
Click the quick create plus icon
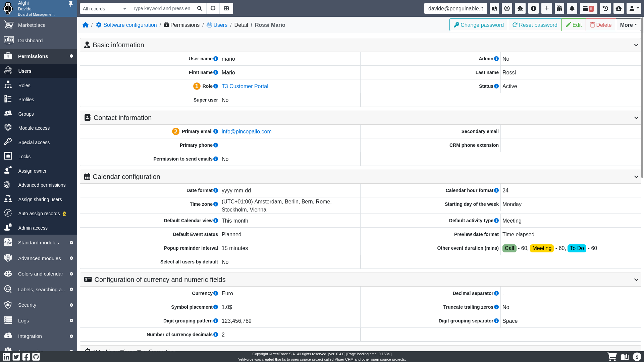click(547, 8)
